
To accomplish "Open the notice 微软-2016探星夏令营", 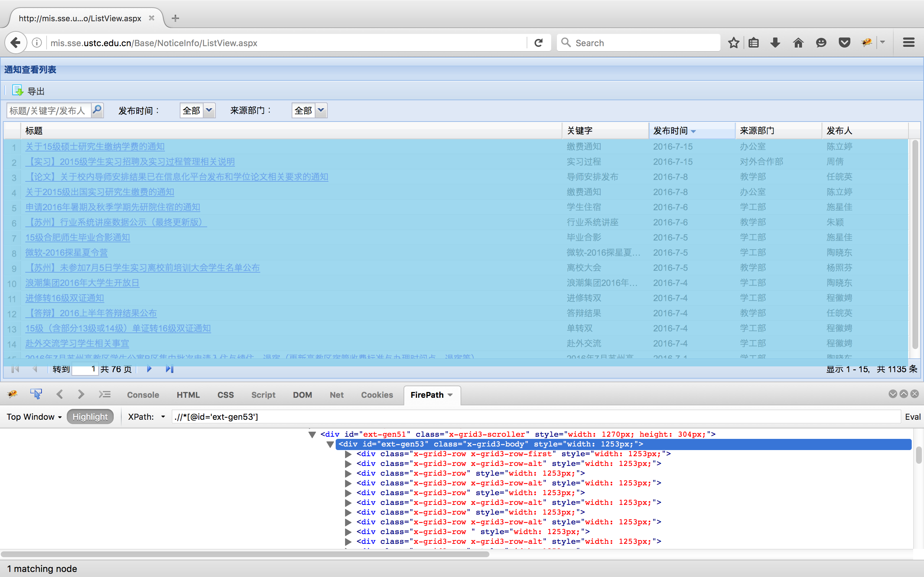I will tap(66, 252).
